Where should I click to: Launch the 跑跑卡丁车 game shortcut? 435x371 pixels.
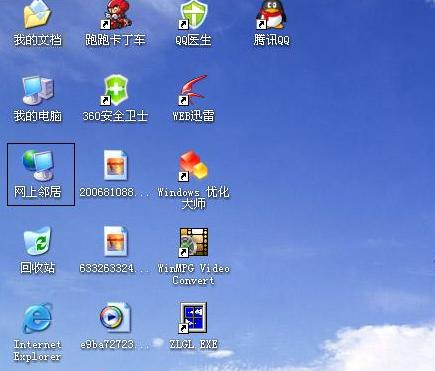click(x=116, y=14)
